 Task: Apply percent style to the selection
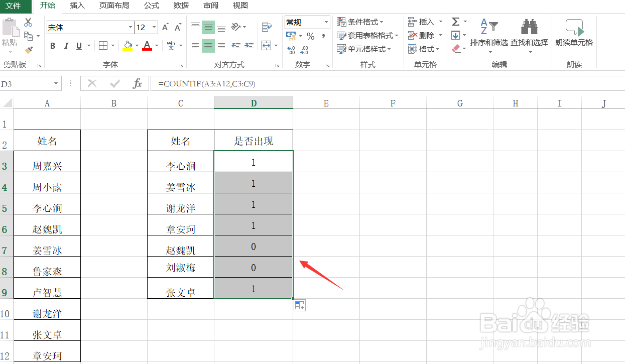coord(310,36)
